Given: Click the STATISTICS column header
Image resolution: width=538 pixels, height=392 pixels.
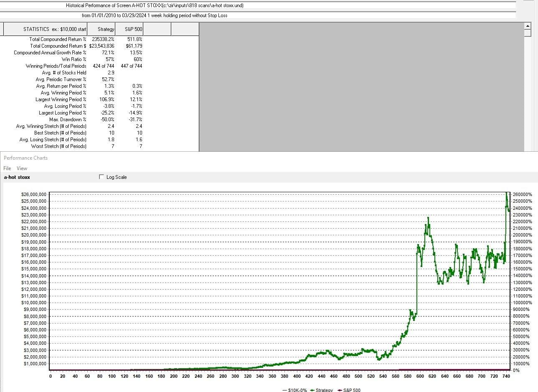Looking at the screenshot, I should tap(54, 29).
